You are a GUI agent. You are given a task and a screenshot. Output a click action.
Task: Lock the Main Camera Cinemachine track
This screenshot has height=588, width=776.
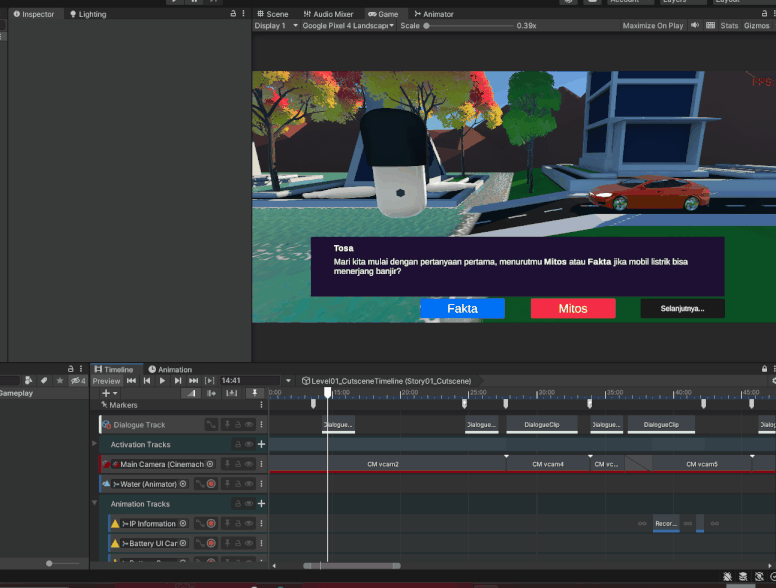tap(238, 464)
